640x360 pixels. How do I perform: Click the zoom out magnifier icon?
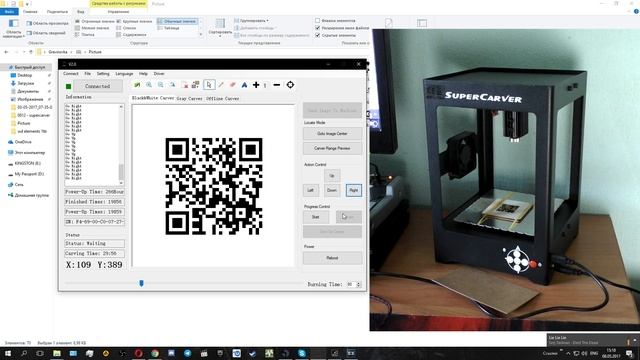(161, 85)
